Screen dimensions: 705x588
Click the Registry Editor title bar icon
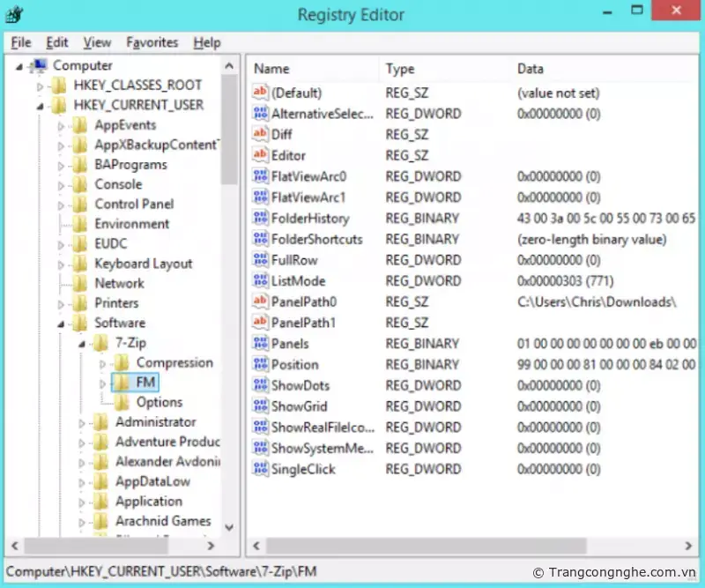[14, 15]
